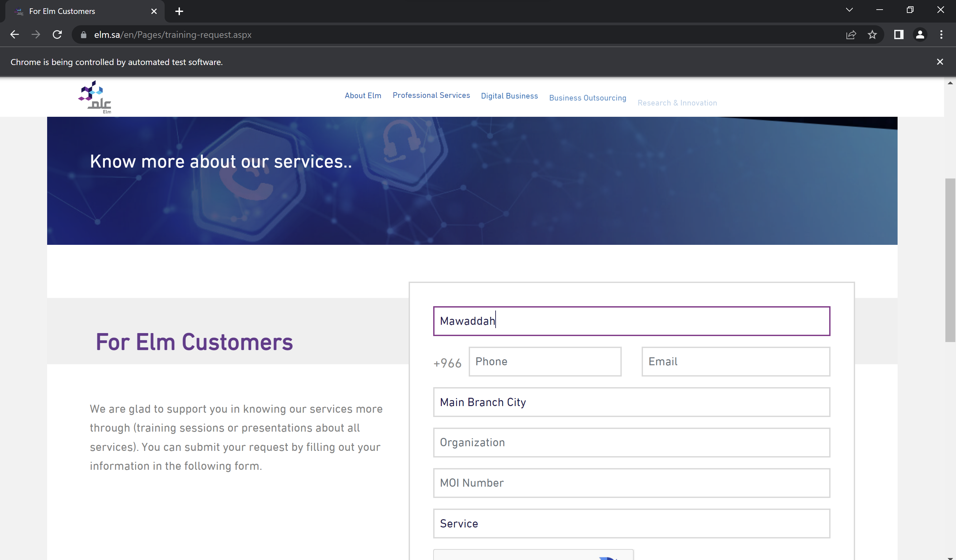The image size is (956, 560).
Task: Open Chrome's side panel
Action: click(899, 35)
